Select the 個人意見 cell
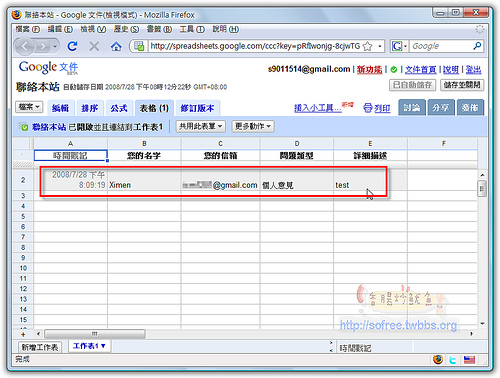Screen dimensions: 500x378 click(297, 180)
